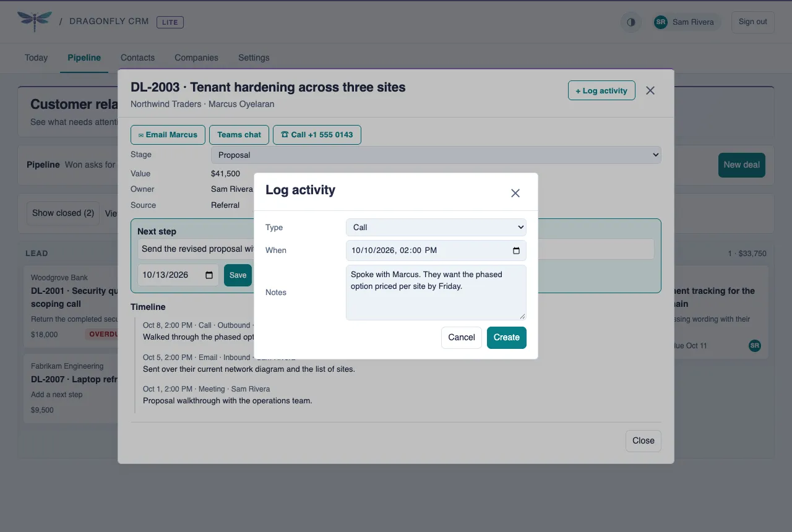Switch to the Pipeline tab
The height and width of the screenshot is (532, 792).
[x=84, y=58]
